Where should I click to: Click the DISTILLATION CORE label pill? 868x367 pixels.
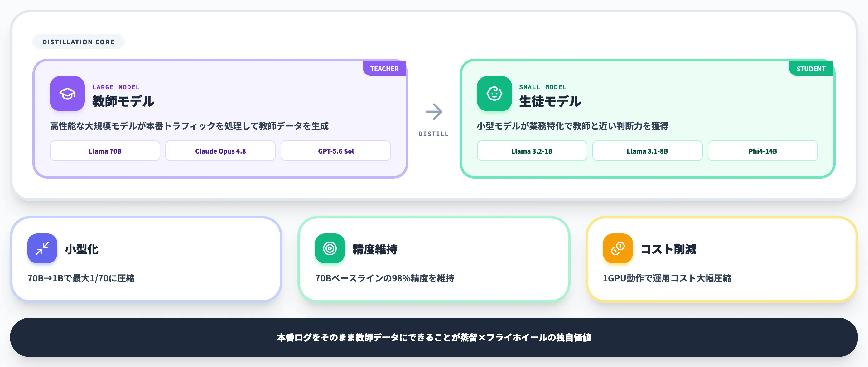point(79,42)
